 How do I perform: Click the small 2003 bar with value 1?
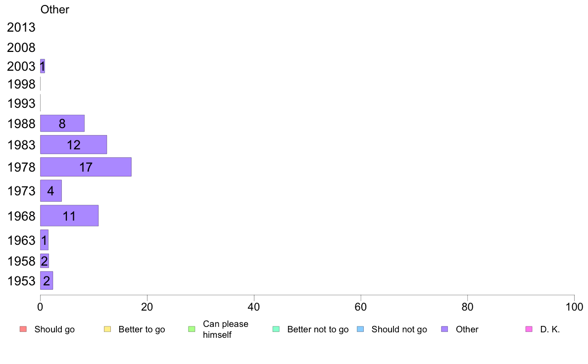43,66
